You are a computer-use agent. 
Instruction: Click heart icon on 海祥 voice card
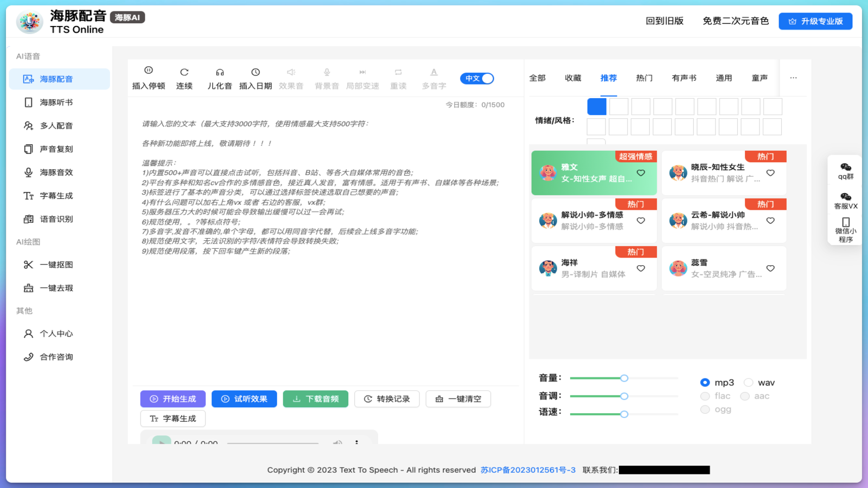[641, 268]
